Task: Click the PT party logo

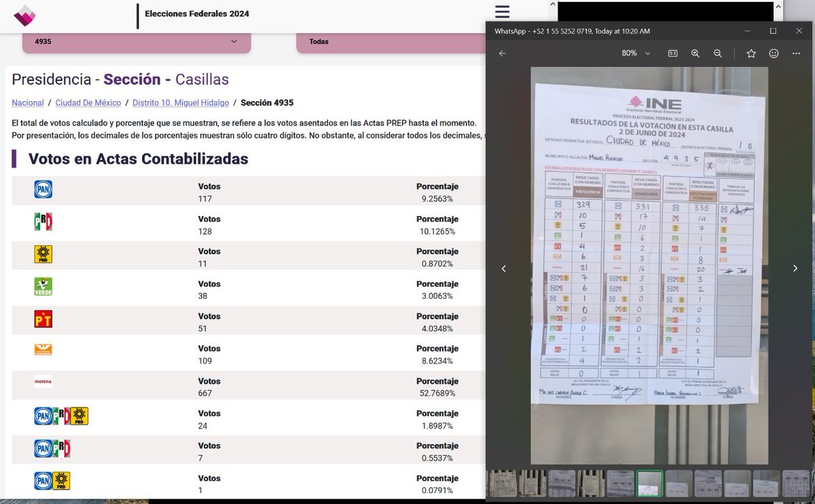Action: tap(43, 319)
